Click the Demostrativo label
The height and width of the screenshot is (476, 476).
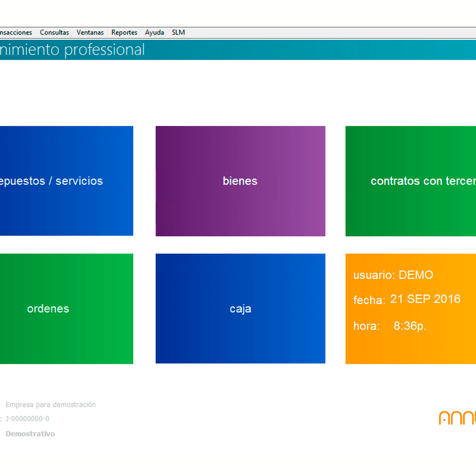click(30, 434)
